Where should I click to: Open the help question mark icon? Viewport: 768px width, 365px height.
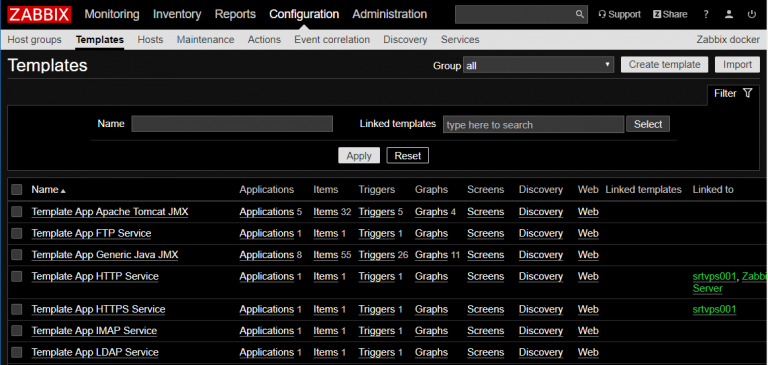click(706, 15)
